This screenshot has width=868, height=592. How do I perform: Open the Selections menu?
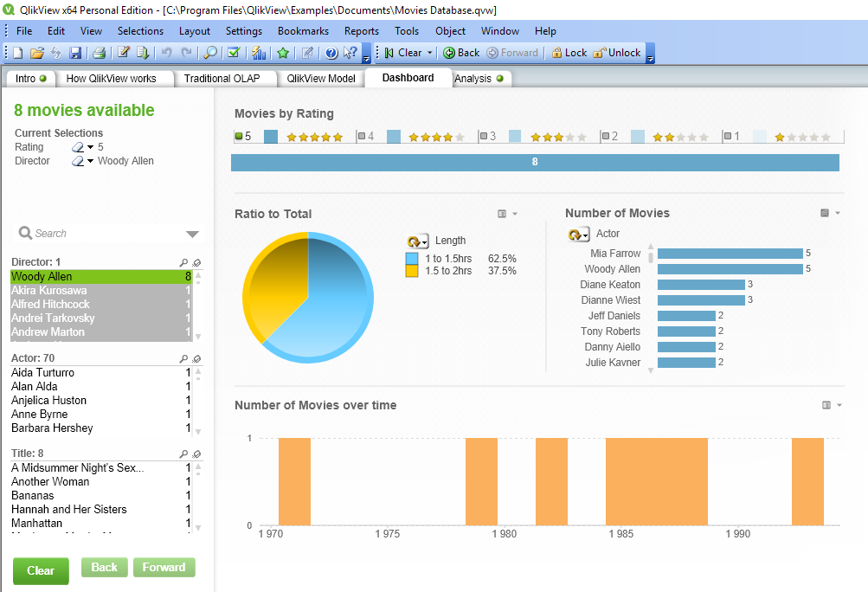pos(140,31)
